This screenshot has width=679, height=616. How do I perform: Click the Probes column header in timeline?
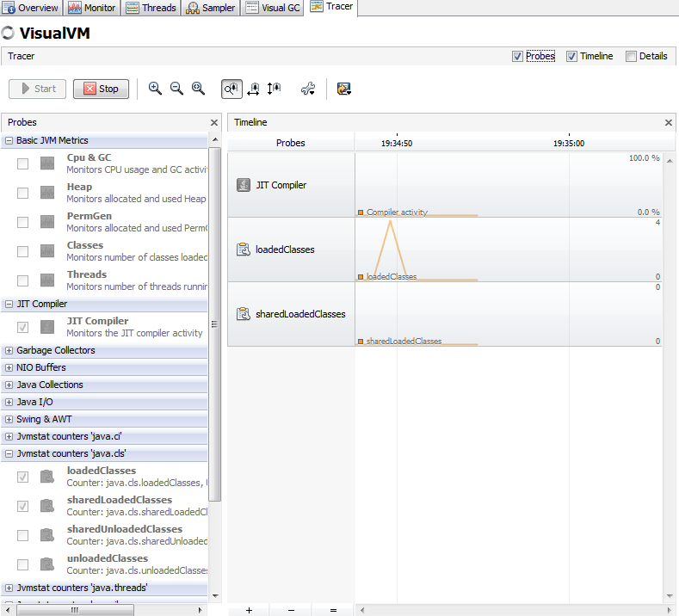click(x=291, y=143)
